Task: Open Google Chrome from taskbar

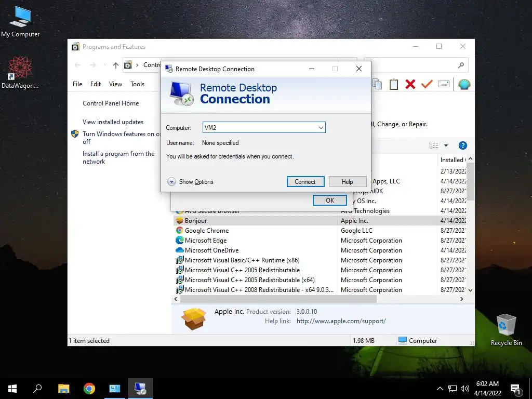Action: pyautogui.click(x=89, y=389)
